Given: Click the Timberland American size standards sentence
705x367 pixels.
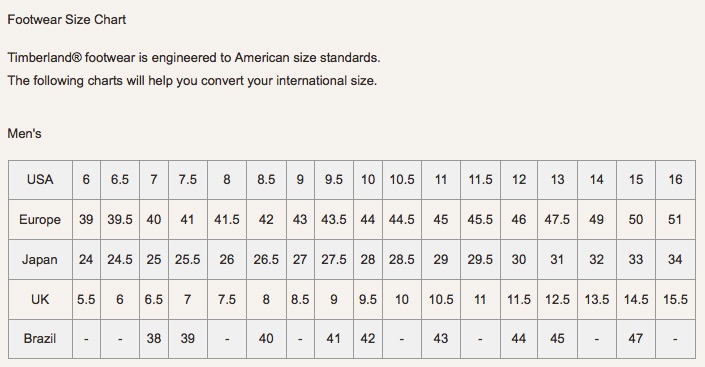Looking at the screenshot, I should [x=194, y=58].
